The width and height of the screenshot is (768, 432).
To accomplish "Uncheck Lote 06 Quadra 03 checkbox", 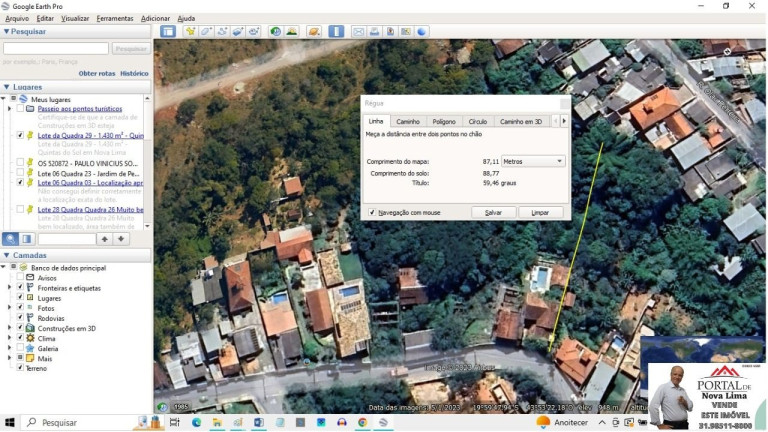I will [x=20, y=182].
